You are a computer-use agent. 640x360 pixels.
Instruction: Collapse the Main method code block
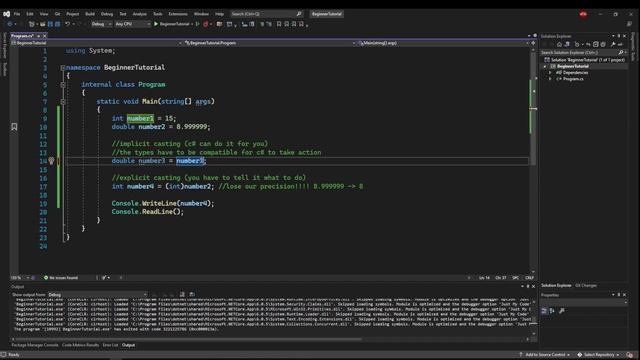tap(63, 102)
